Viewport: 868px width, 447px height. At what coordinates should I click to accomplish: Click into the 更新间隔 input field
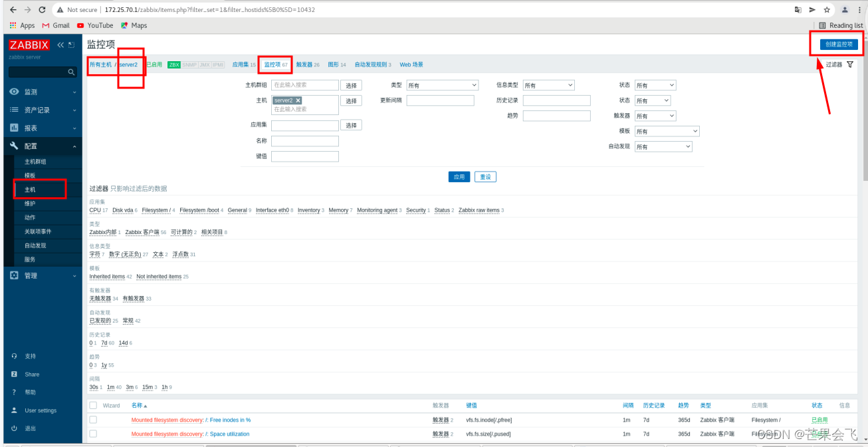click(441, 100)
